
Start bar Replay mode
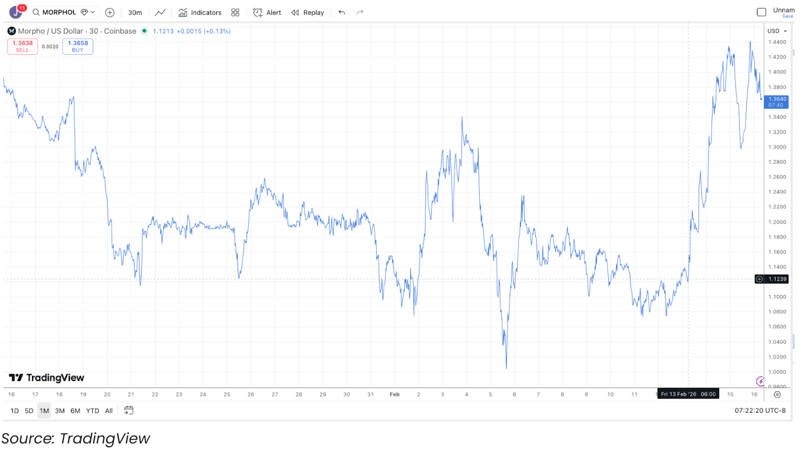[308, 12]
